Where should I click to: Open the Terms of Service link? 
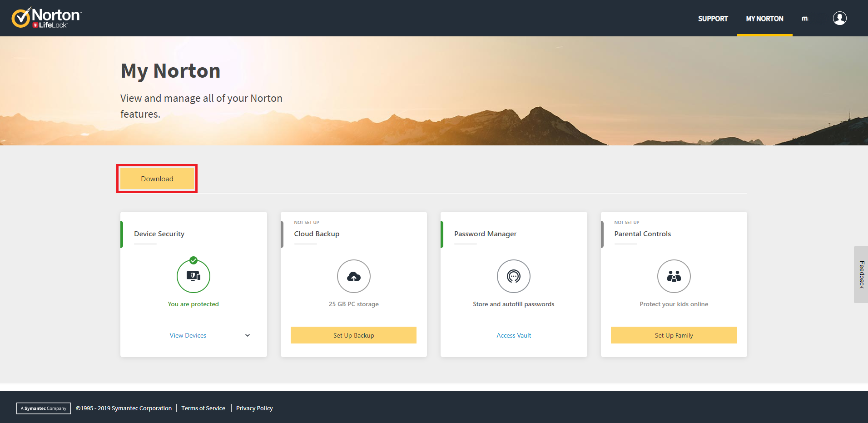[x=203, y=408]
